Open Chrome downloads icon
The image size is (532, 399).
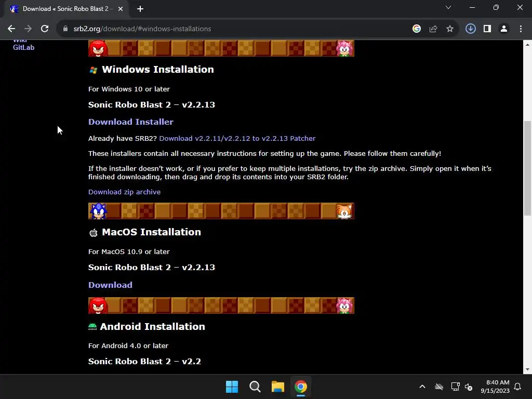point(471,29)
